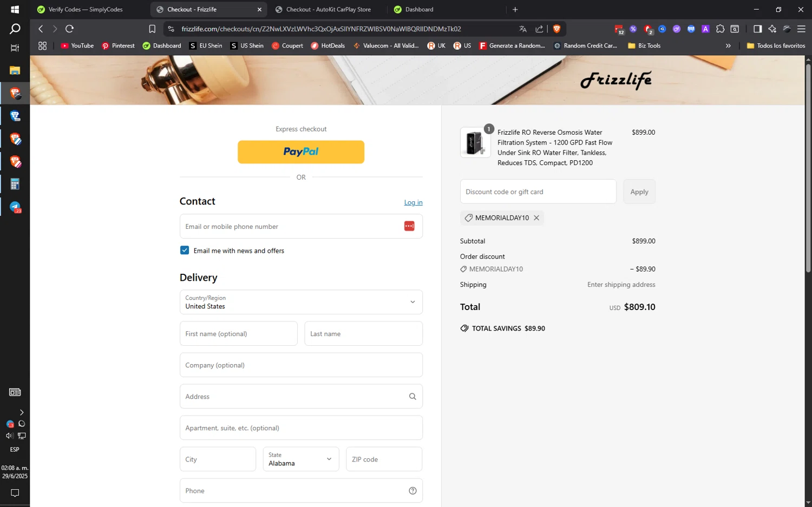Open Calculator from the taskbar

tap(15, 185)
